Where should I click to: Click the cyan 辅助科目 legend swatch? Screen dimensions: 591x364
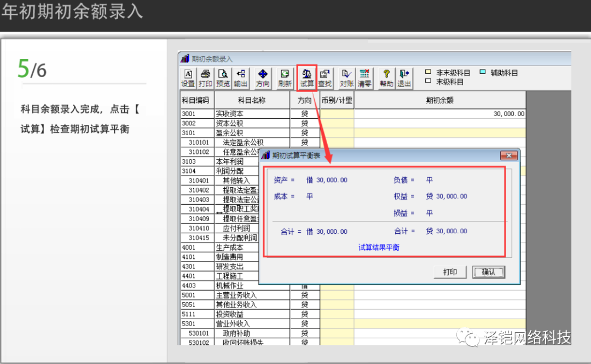coord(483,72)
